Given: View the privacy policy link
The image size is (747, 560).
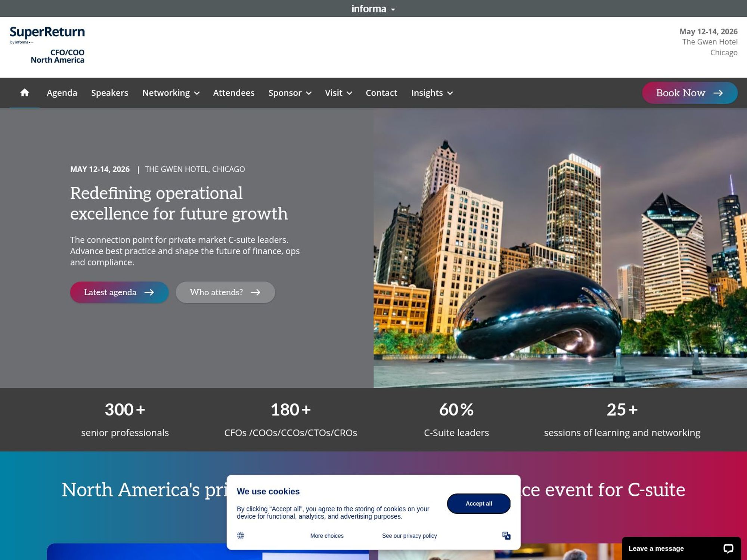Looking at the screenshot, I should tap(409, 535).
